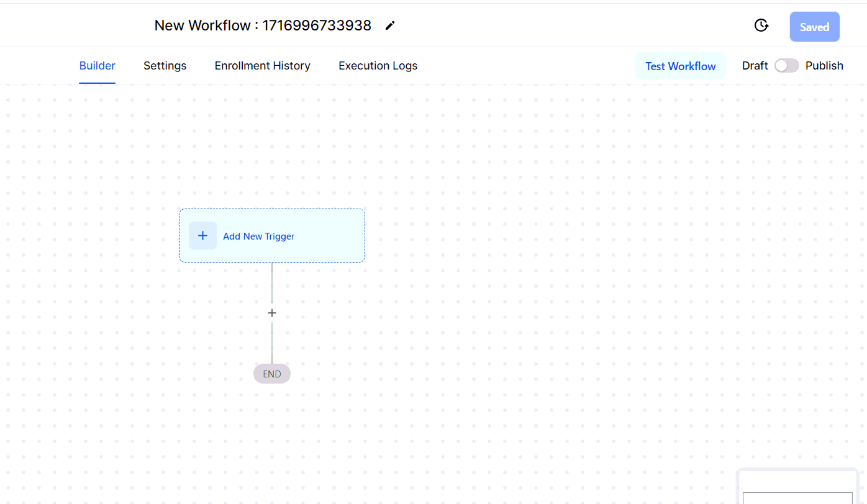Click the plus icon in Add New Trigger

point(202,236)
